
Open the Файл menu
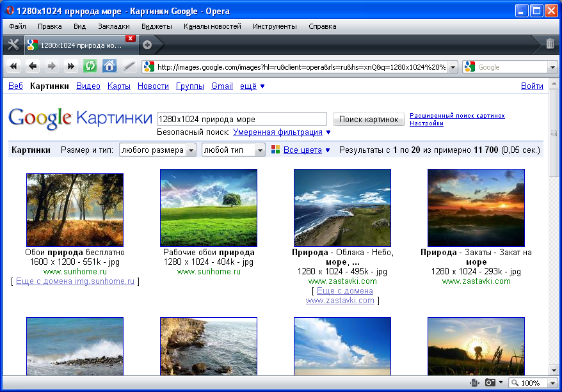(x=17, y=26)
